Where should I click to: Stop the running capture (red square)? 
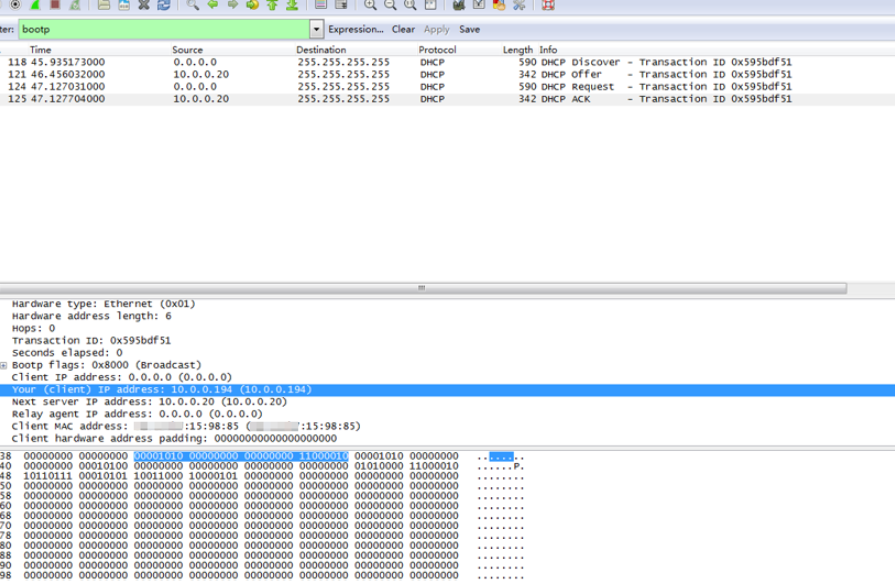[x=55, y=5]
